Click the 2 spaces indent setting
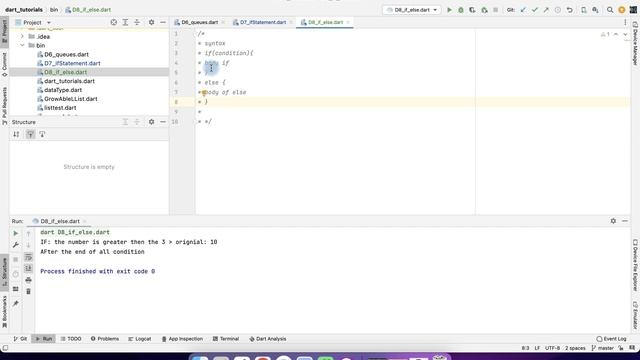Image resolution: width=640 pixels, height=360 pixels. point(575,348)
